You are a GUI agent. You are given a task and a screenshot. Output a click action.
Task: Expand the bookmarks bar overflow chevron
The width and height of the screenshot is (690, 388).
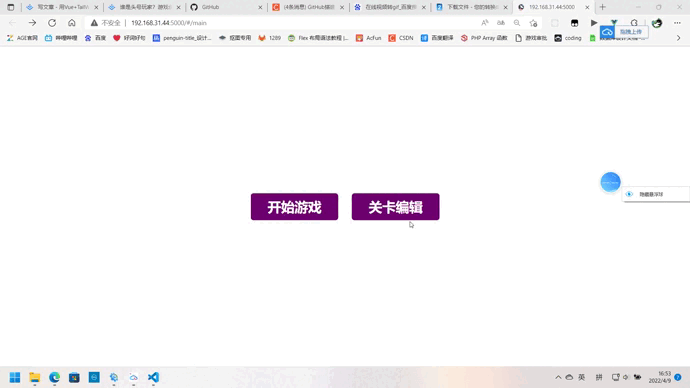[678, 38]
